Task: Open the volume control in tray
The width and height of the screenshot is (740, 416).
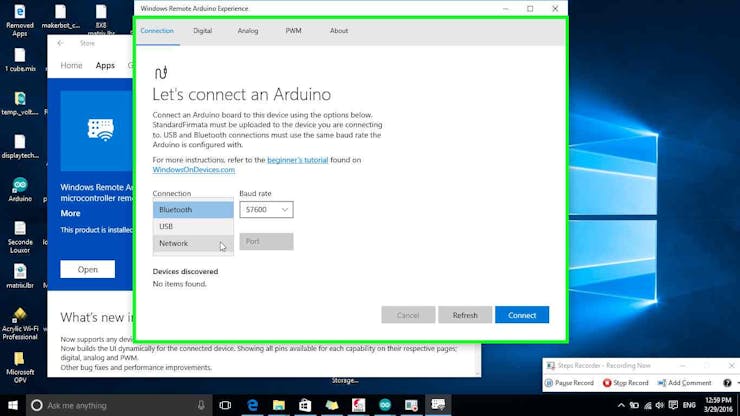Action: [x=660, y=405]
